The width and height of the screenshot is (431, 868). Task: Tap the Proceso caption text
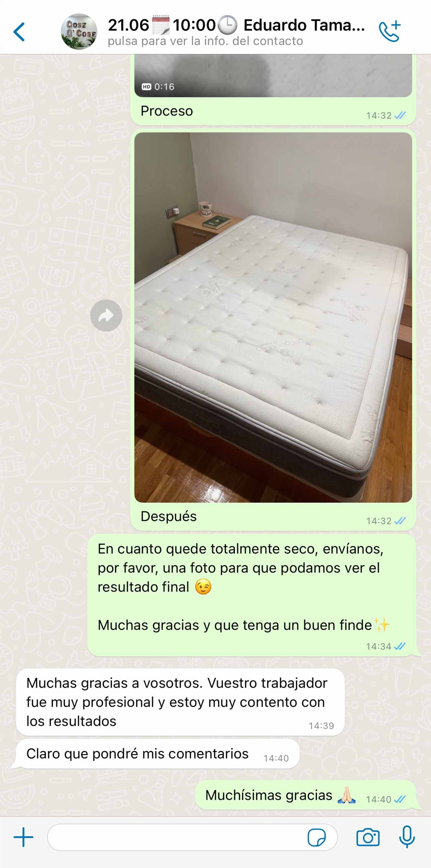(167, 111)
